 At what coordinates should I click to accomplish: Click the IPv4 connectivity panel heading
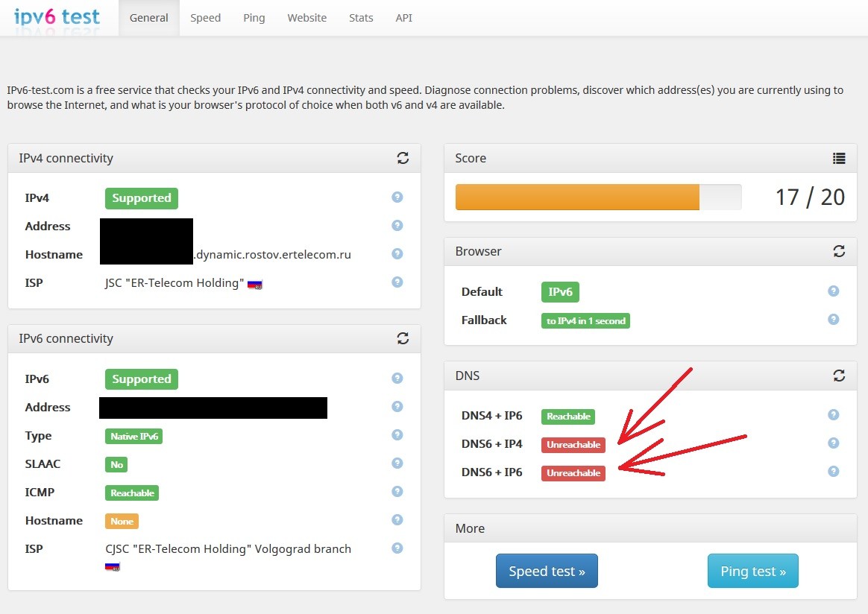(66, 158)
